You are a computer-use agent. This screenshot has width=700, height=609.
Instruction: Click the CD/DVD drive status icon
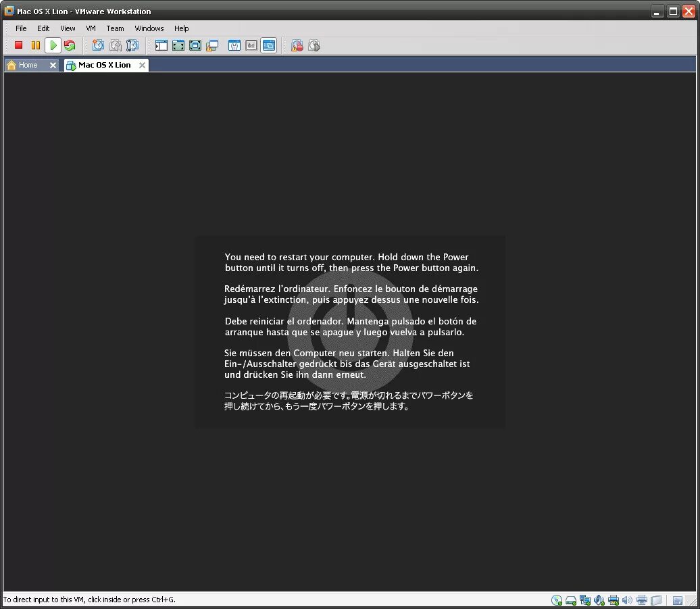pos(557,600)
